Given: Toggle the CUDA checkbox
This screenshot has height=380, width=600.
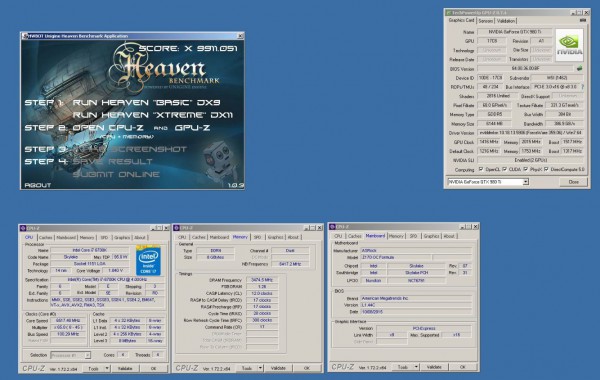Looking at the screenshot, I should pyautogui.click(x=504, y=169).
